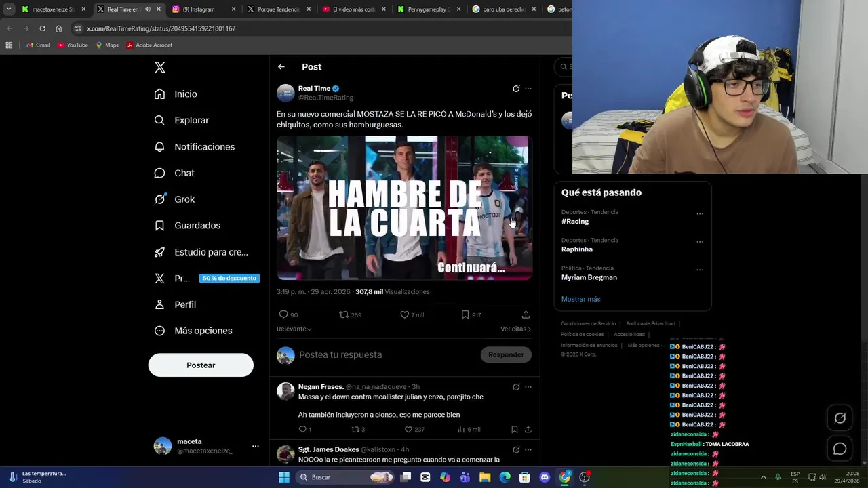Click the browser home button

pyautogui.click(x=59, y=28)
